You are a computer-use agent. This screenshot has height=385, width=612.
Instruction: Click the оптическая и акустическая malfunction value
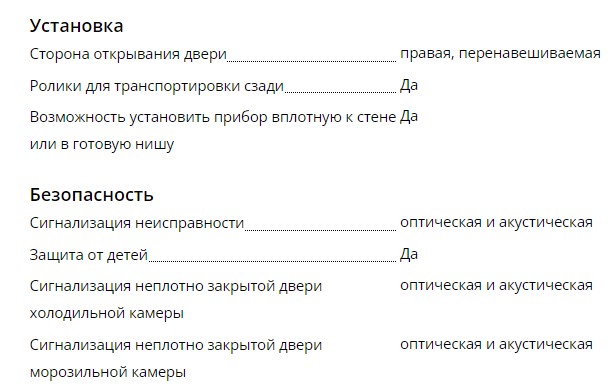[496, 223]
